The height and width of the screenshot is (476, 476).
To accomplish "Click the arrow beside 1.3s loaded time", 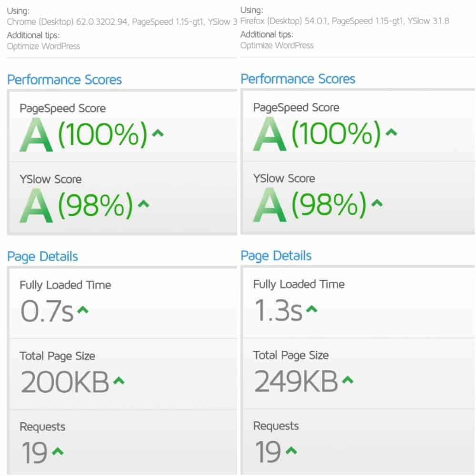I will click(x=312, y=309).
